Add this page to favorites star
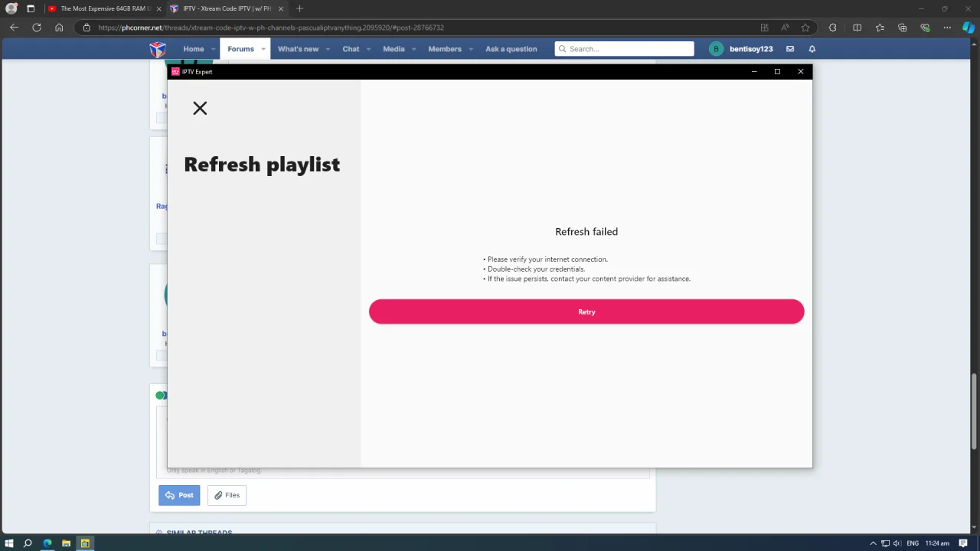980x551 pixels. pos(805,28)
